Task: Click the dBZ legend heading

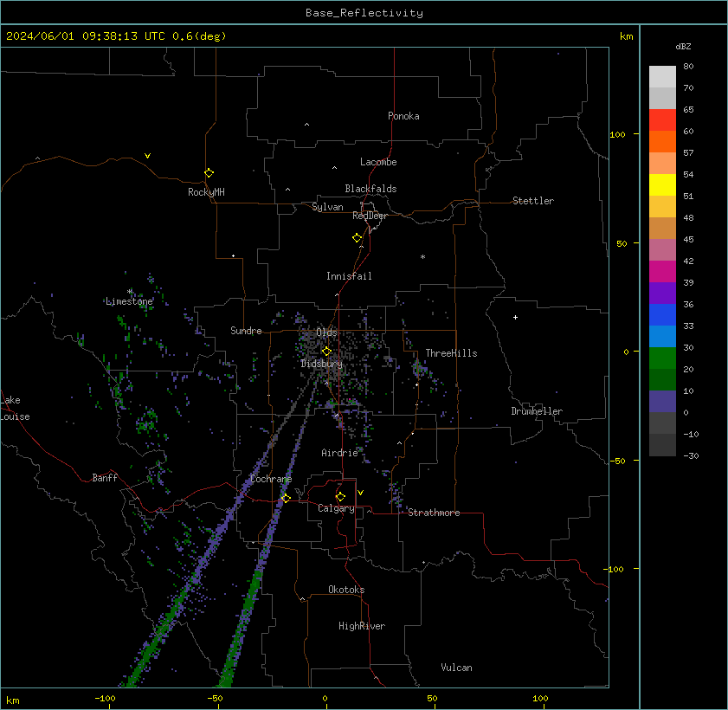Action: (683, 47)
